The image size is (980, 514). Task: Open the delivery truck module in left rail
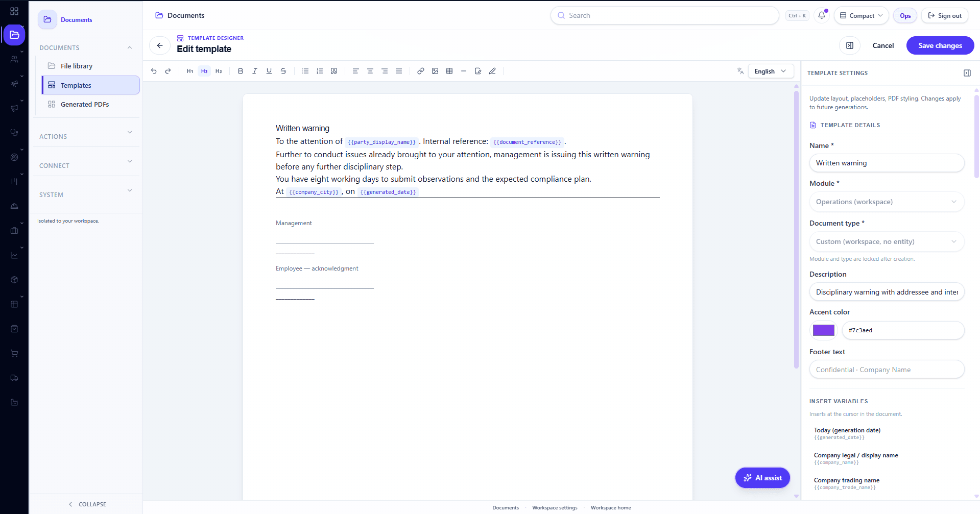click(x=14, y=378)
